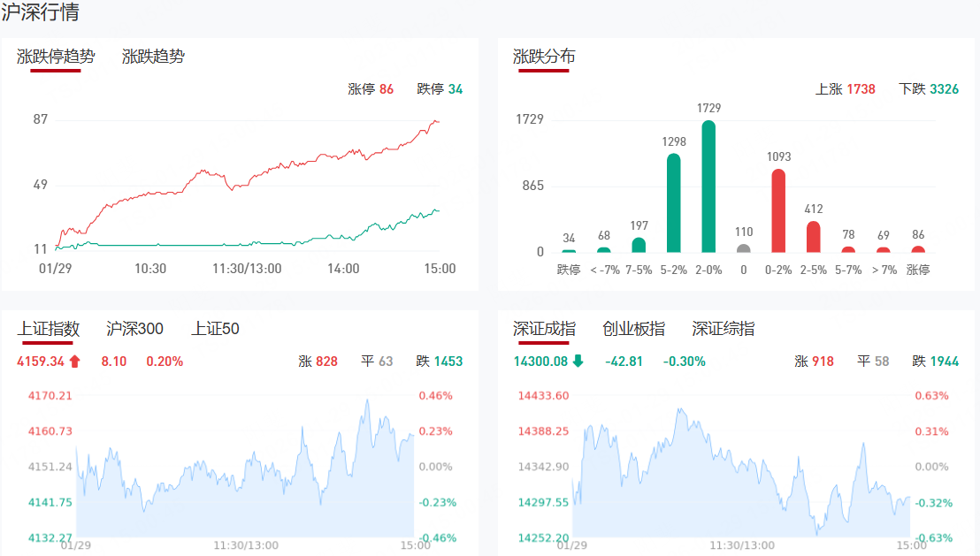Viewport: 980px width, 556px height.
Task: Click the 涨跌分布 panel heading
Action: click(544, 57)
